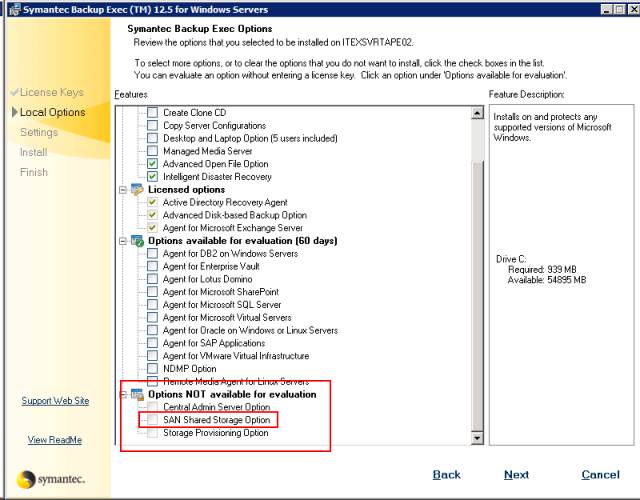Collapse Options available for evaluation node

[122, 241]
